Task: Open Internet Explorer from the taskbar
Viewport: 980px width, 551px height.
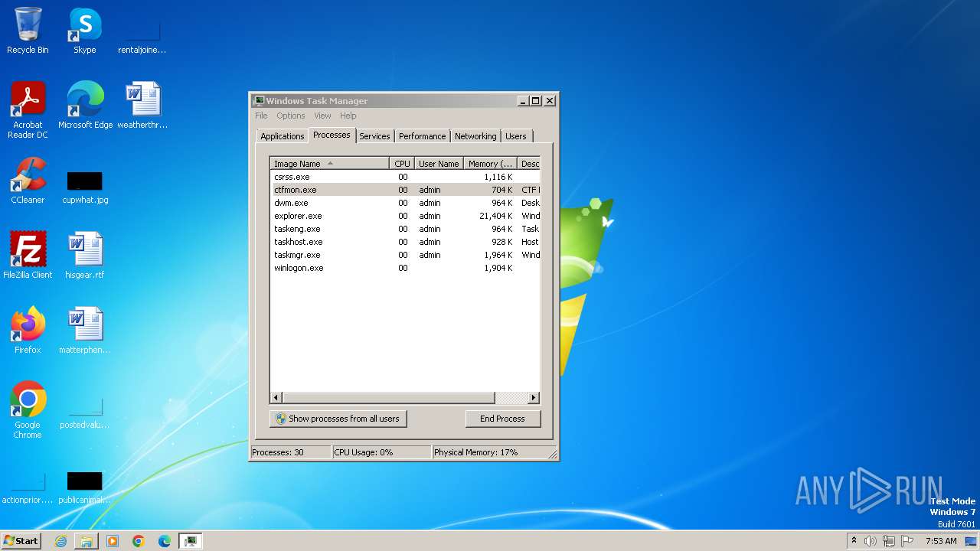Action: pyautogui.click(x=60, y=541)
